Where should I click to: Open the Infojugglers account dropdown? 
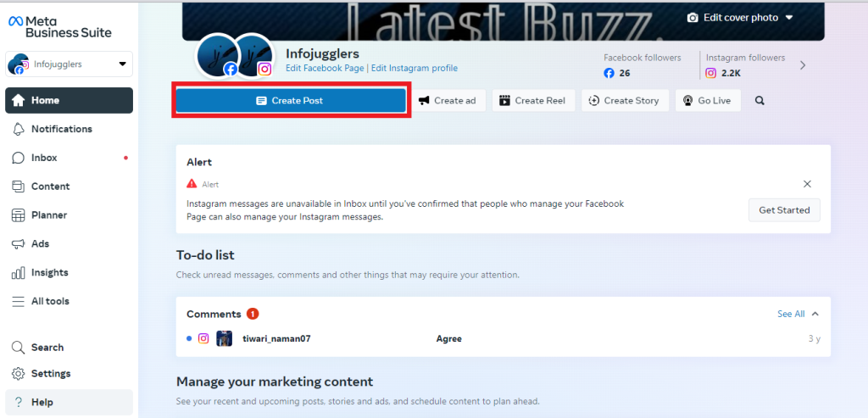pos(70,64)
